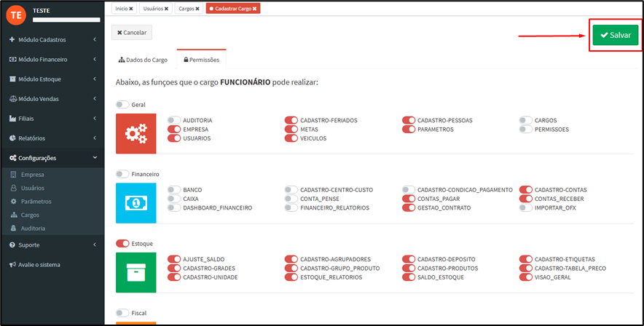The width and height of the screenshot is (644, 326).
Task: Click the plus icon beside Módulo Cadastros
Action: 12,40
